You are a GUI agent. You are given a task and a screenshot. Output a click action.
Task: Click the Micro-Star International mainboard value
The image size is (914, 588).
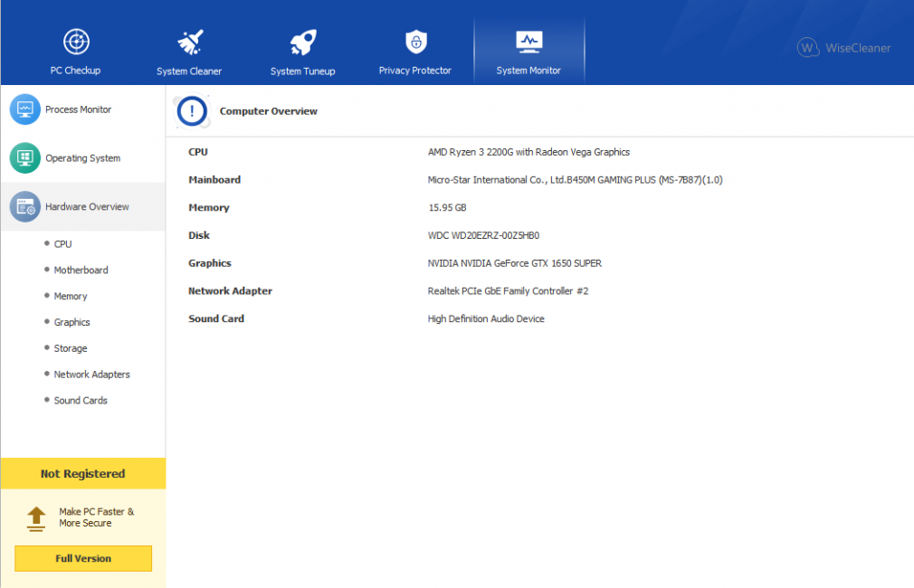[576, 180]
